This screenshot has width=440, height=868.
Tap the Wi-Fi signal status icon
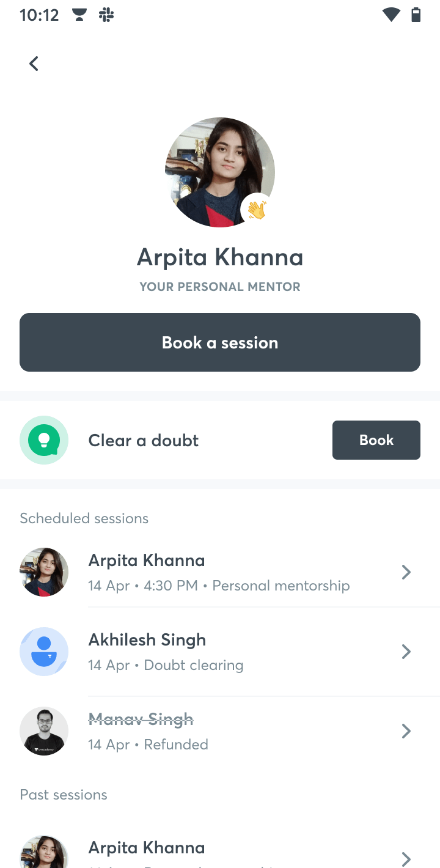pos(391,15)
